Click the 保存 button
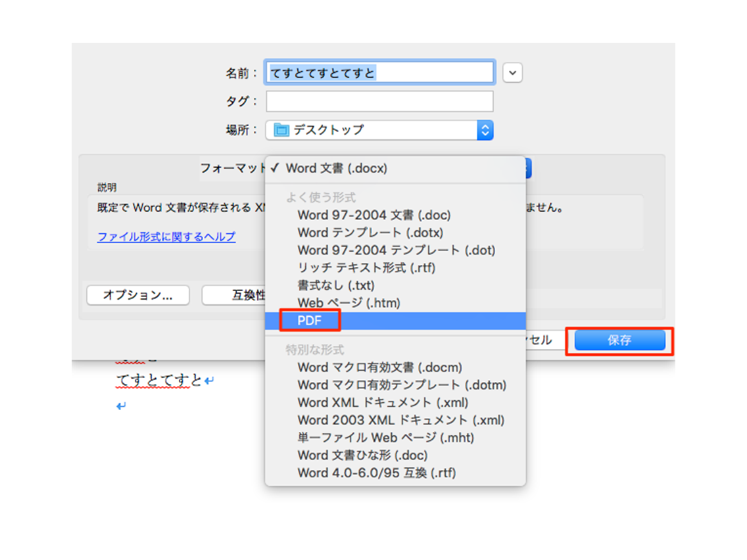 click(620, 340)
